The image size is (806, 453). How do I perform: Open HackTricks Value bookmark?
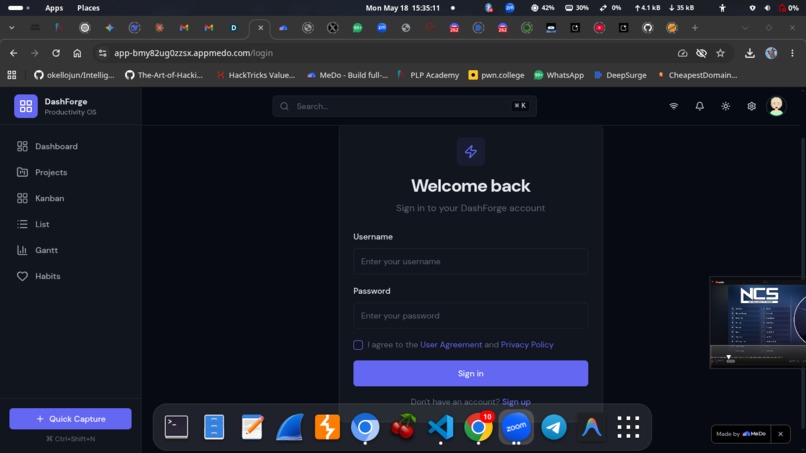coord(255,75)
